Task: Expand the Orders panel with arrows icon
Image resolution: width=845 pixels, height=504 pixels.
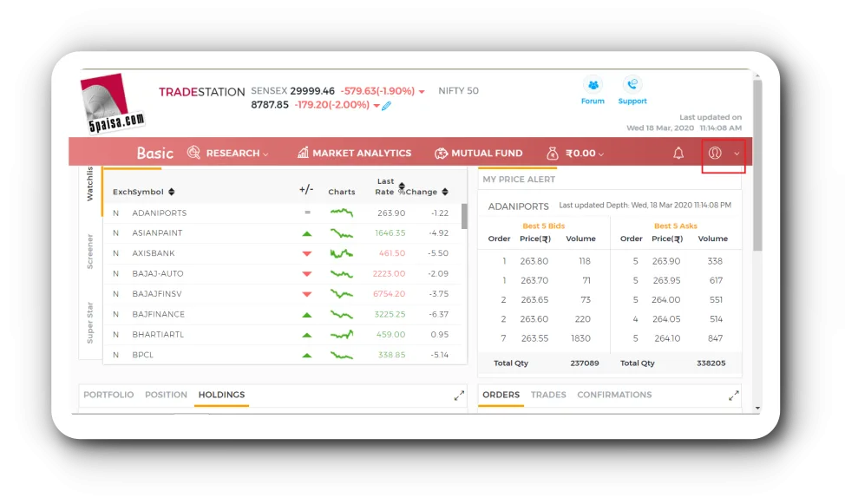Action: 734,396
